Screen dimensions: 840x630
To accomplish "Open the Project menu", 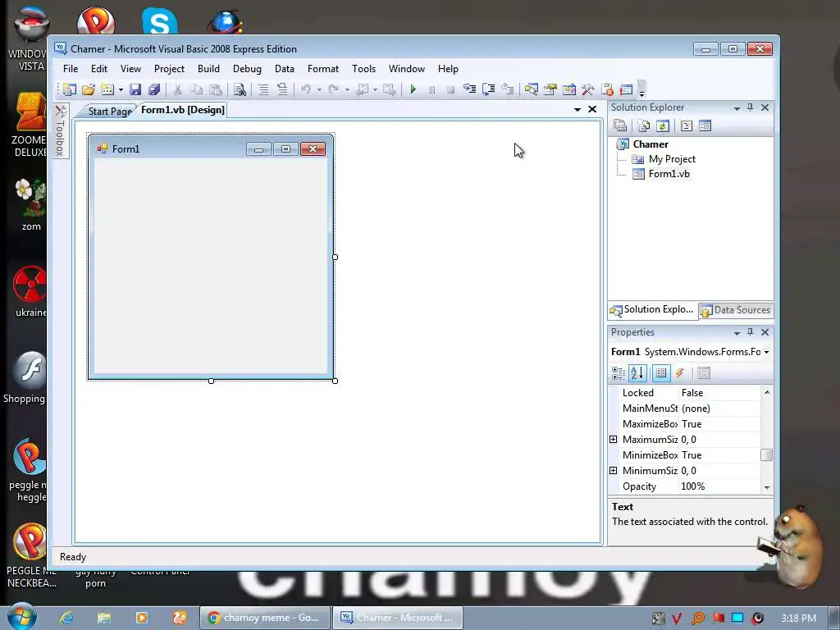I will click(x=169, y=69).
